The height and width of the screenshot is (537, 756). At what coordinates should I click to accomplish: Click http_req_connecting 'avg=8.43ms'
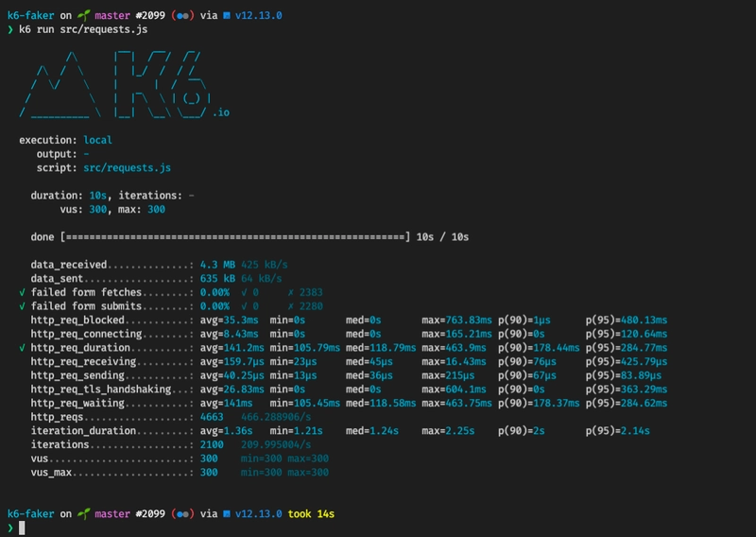pyautogui.click(x=229, y=334)
